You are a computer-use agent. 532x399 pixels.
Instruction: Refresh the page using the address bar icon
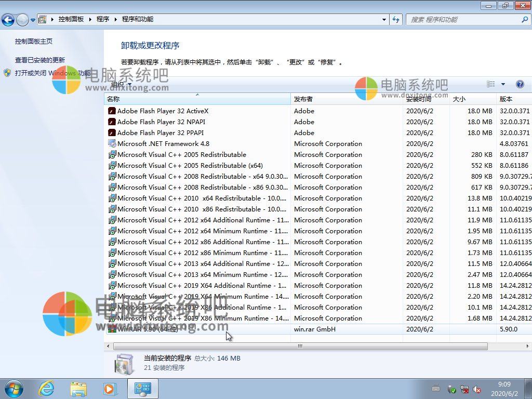click(x=395, y=19)
